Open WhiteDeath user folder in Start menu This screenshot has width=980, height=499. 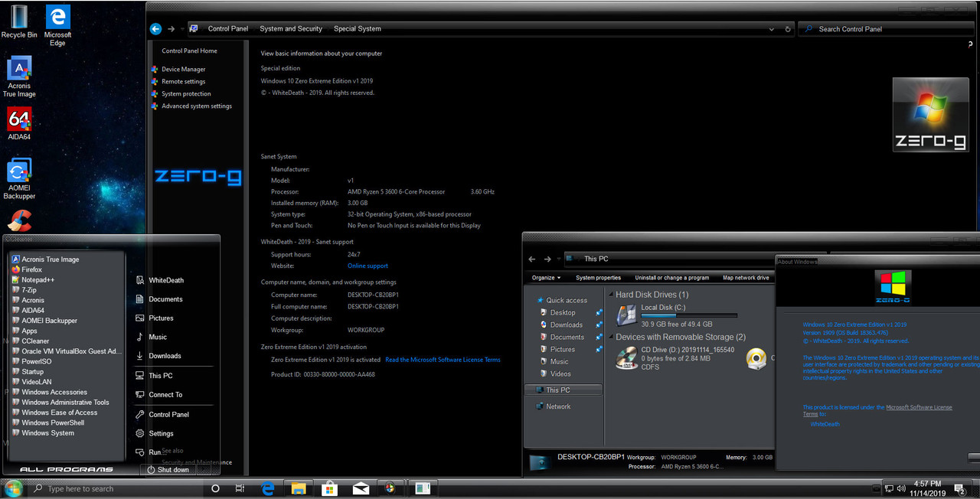[165, 281]
